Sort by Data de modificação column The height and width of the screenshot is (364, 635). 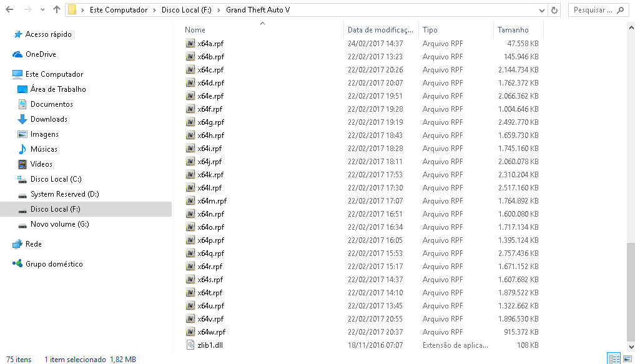tap(381, 29)
